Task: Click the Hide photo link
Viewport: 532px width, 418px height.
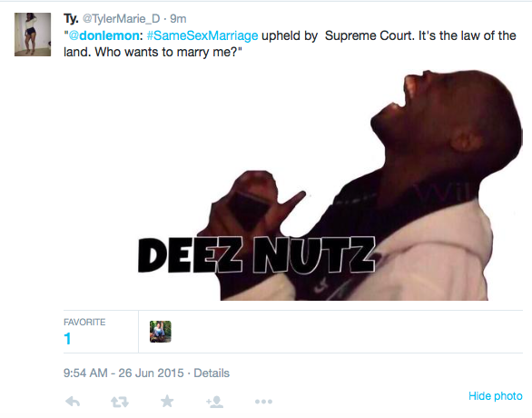Action: coord(496,396)
